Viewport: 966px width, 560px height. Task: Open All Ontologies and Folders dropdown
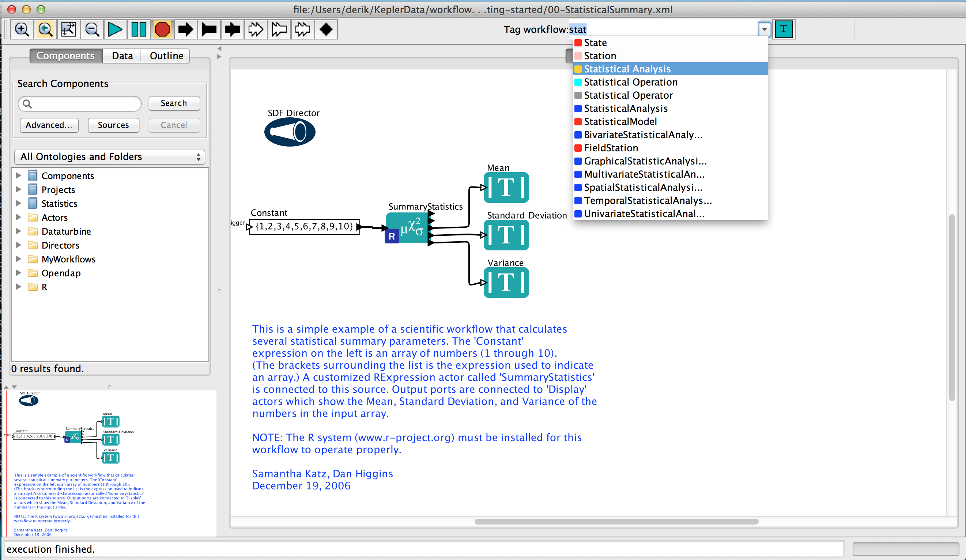(110, 157)
